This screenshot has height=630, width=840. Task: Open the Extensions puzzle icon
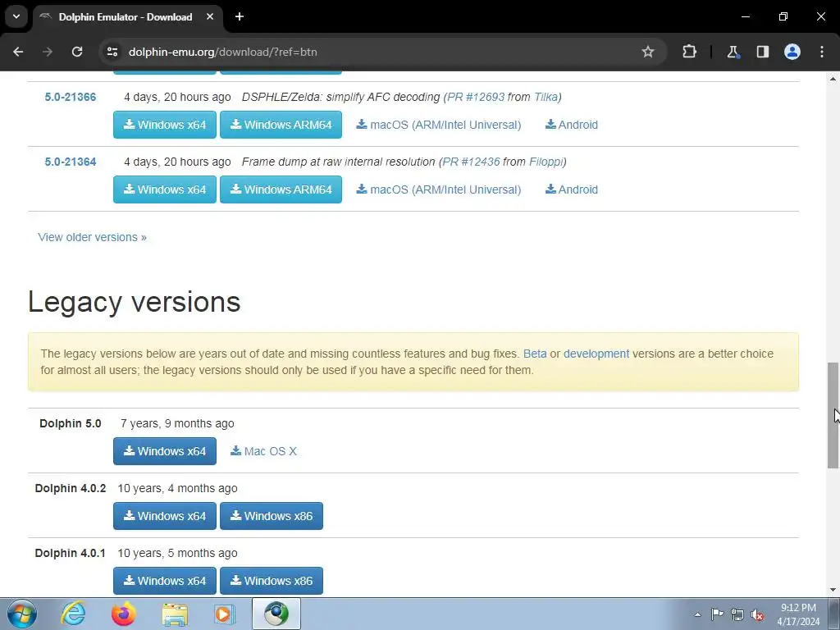pos(689,52)
